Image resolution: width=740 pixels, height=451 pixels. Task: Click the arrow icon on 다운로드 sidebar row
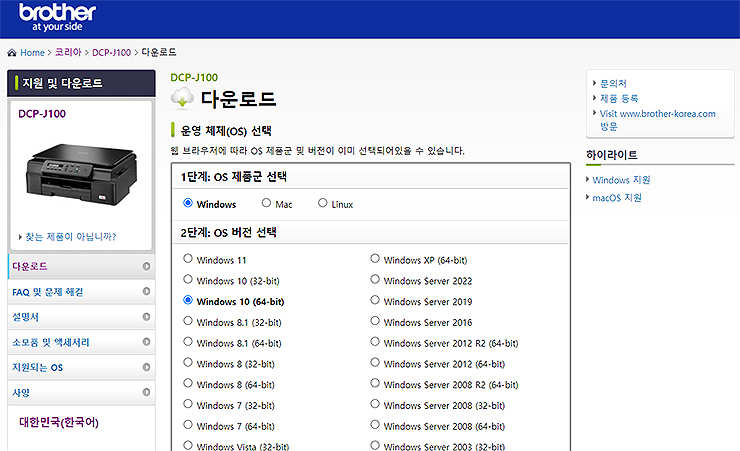(146, 267)
